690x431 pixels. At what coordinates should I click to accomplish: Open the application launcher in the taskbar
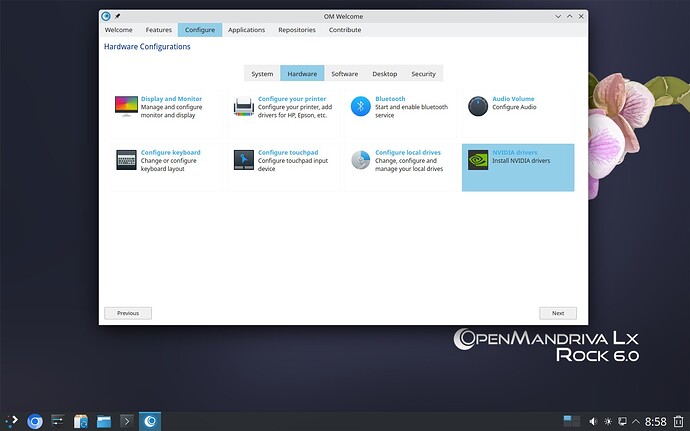(11, 421)
